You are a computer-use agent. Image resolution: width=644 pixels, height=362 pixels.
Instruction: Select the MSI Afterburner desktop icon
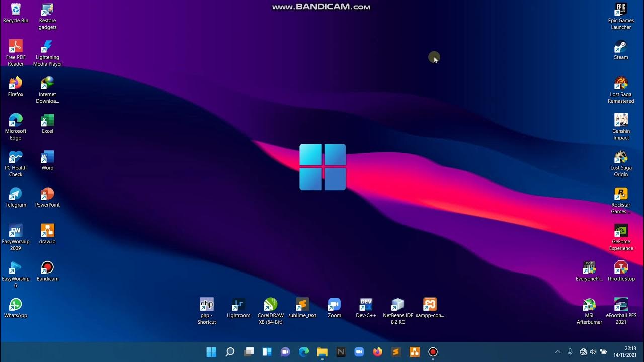(589, 311)
